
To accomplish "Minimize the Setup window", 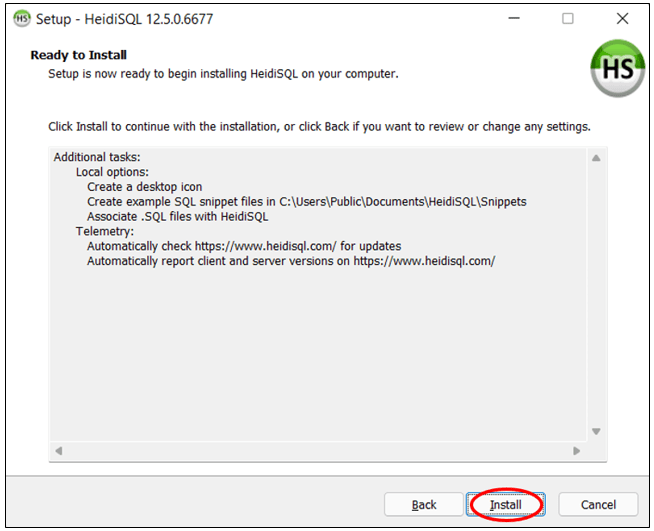I will point(515,19).
